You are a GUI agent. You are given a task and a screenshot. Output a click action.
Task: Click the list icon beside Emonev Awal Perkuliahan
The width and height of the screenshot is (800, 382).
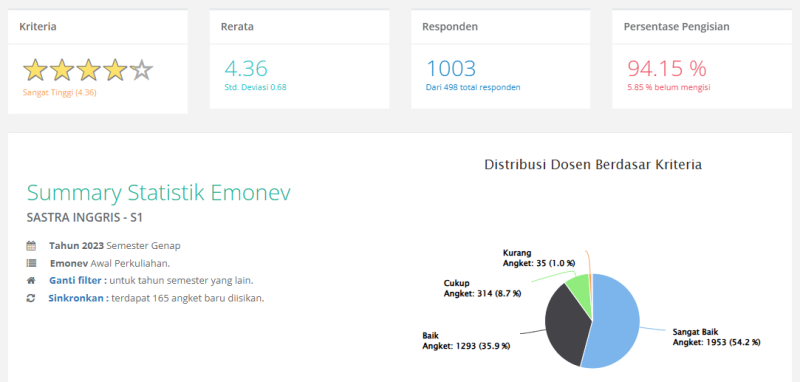coord(31,263)
